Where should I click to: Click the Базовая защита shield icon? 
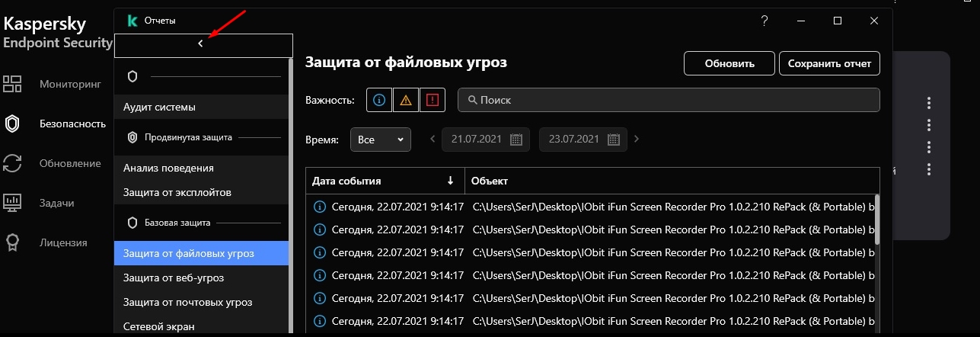(132, 223)
